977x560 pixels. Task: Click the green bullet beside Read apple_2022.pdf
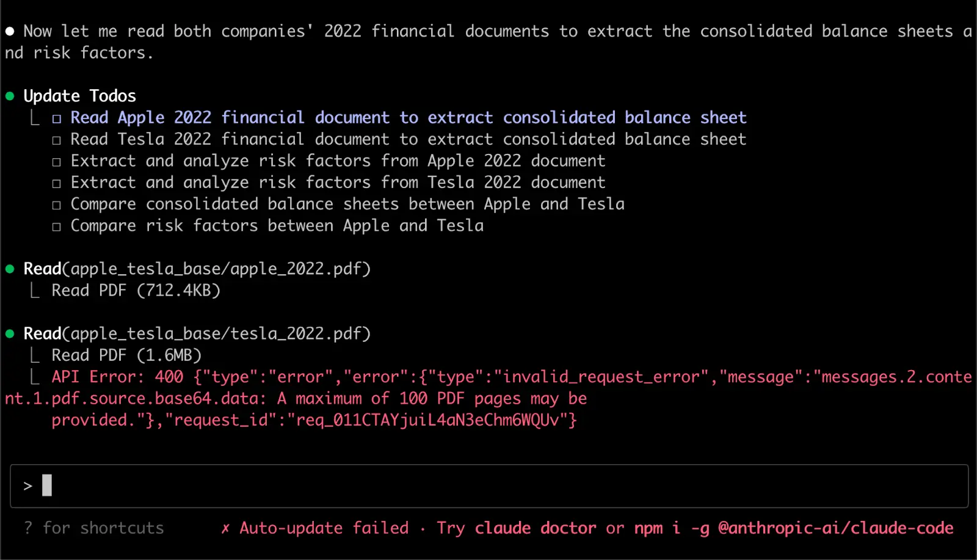point(10,269)
